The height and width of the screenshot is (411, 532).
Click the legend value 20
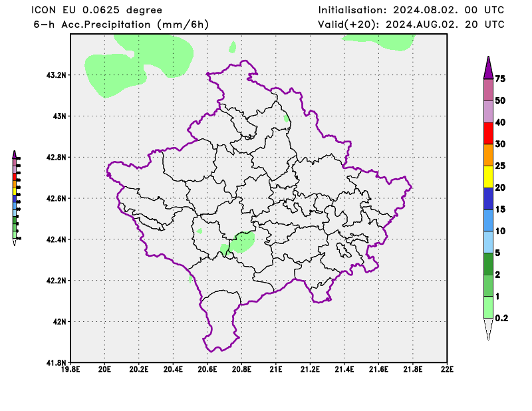[500, 188]
